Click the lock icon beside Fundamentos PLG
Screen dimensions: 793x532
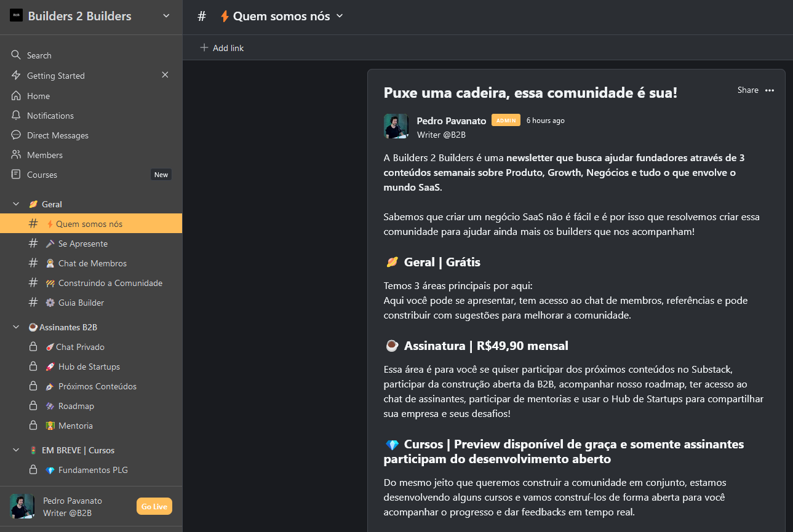tap(34, 470)
